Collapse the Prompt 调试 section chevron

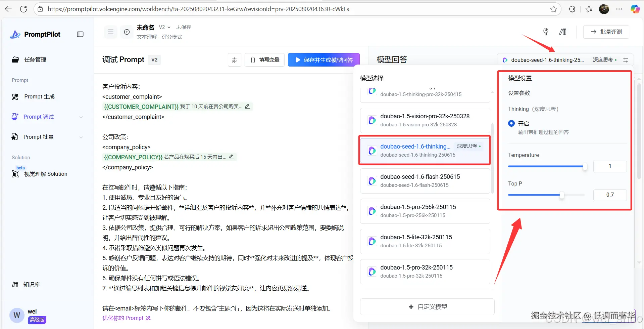pyautogui.click(x=81, y=117)
